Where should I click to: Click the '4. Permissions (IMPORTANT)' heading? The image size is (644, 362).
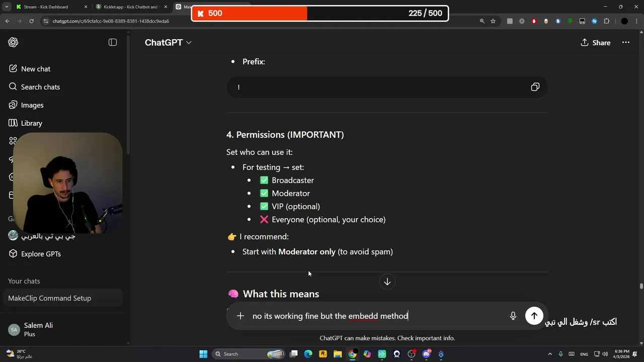[285, 135]
